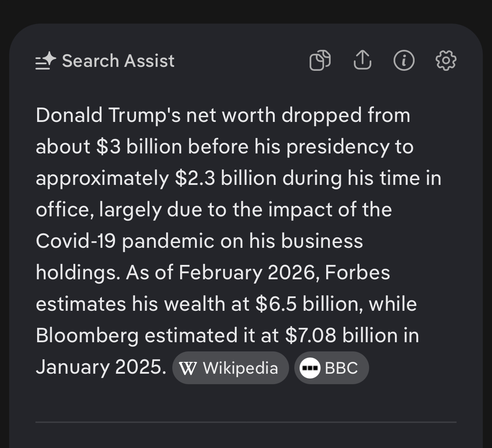Open the Search Assist info icon
Image resolution: width=492 pixels, height=448 pixels.
404,60
